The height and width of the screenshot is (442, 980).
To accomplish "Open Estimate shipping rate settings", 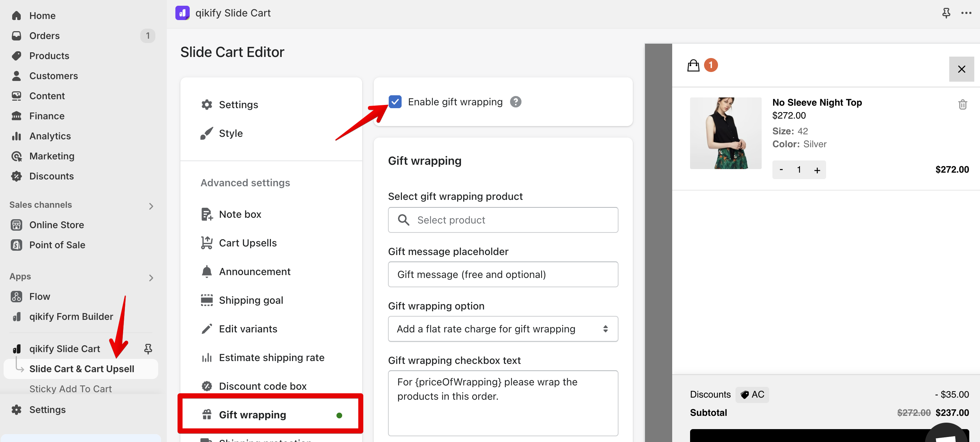I will click(x=271, y=357).
